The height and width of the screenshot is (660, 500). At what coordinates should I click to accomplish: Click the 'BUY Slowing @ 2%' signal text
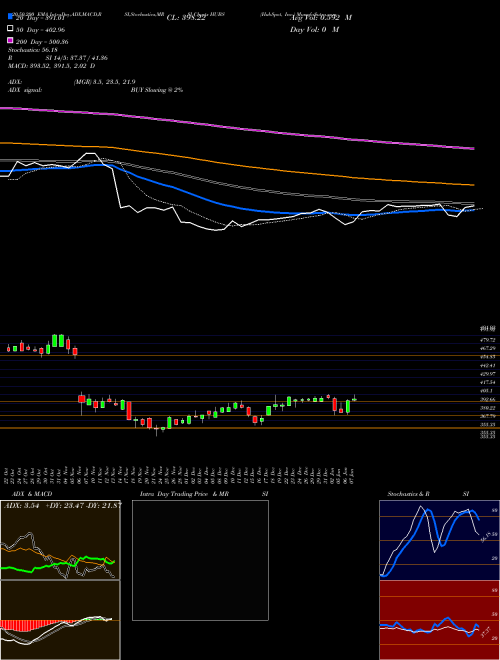[x=157, y=90]
